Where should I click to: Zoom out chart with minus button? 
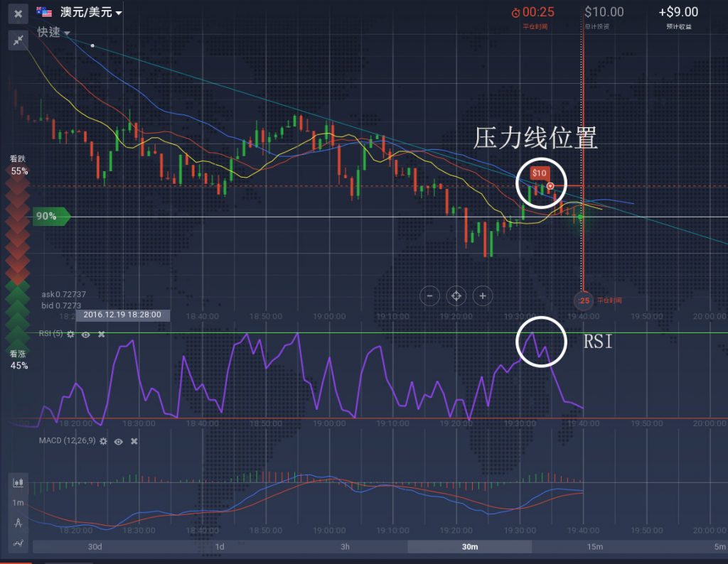pyautogui.click(x=429, y=295)
